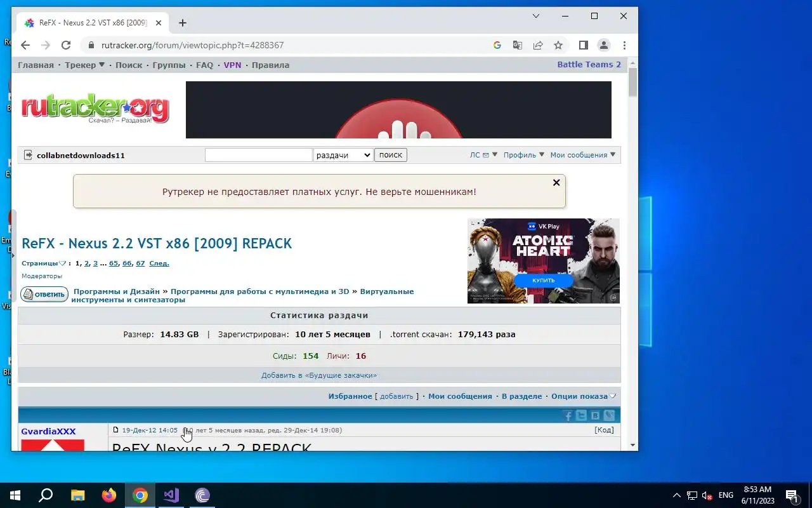
Task: Open FAQ in the top menu
Action: pos(205,65)
